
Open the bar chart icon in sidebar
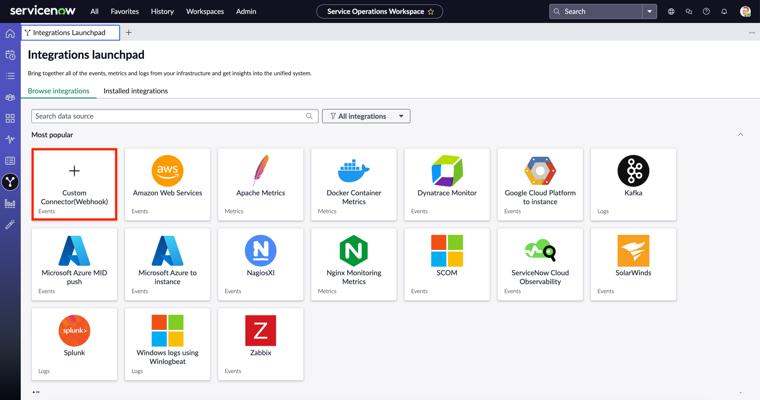tap(10, 203)
